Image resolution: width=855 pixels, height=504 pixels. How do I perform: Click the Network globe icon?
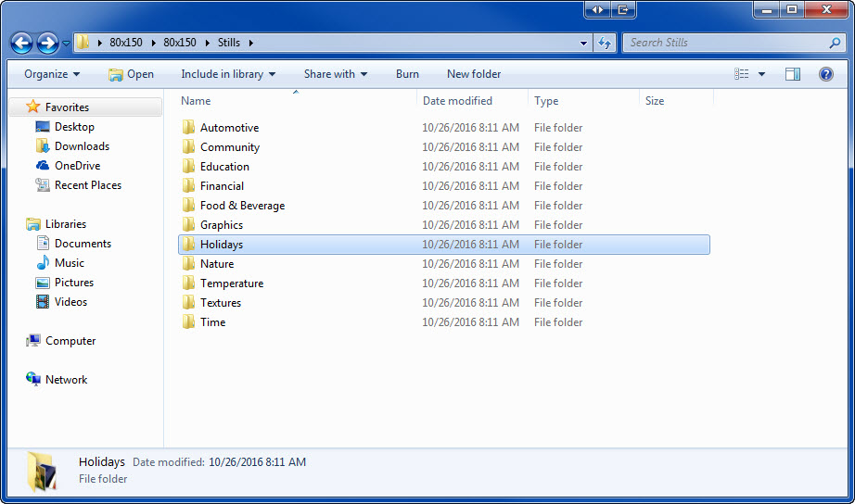(33, 379)
